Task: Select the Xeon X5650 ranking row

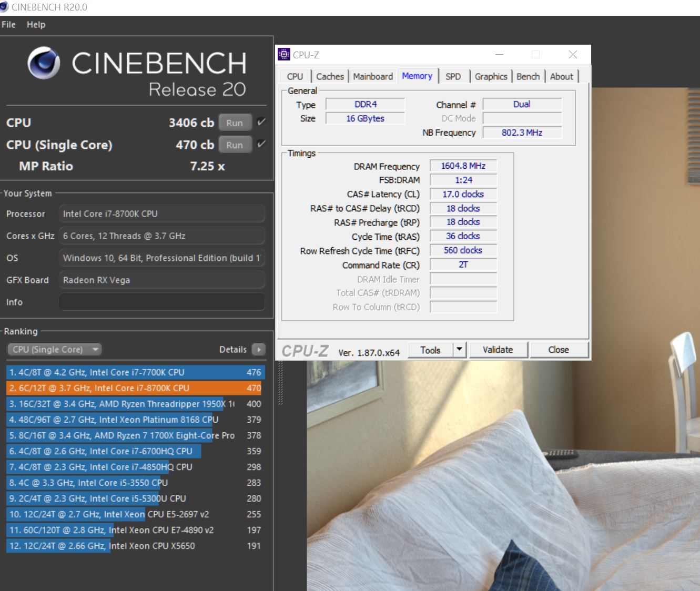Action: pyautogui.click(x=136, y=546)
